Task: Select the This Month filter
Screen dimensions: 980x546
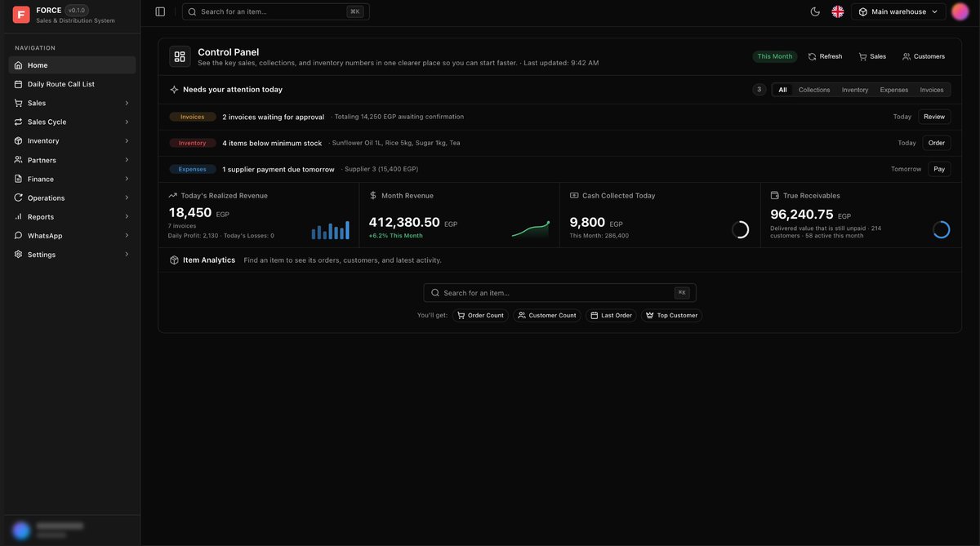Action: 775,56
